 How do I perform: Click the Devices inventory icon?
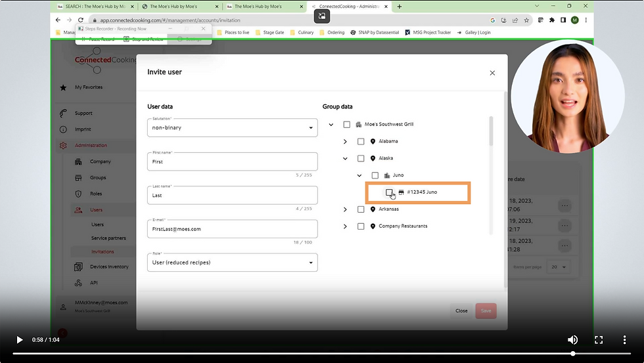78,267
